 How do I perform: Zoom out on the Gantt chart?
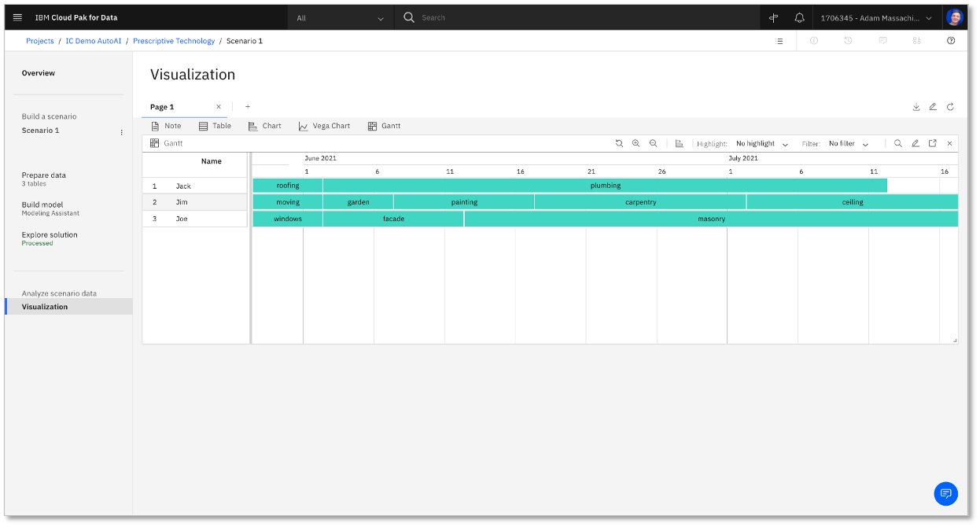click(653, 144)
